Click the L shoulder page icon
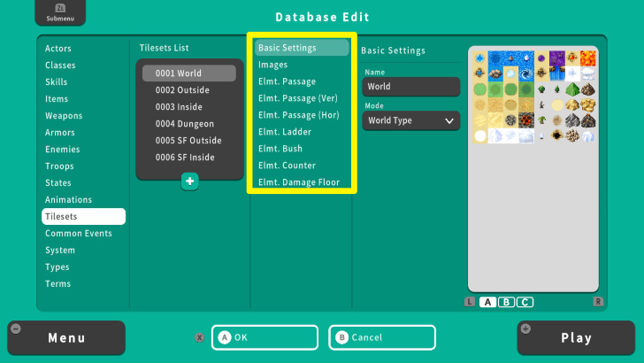644x363 pixels. 470,302
